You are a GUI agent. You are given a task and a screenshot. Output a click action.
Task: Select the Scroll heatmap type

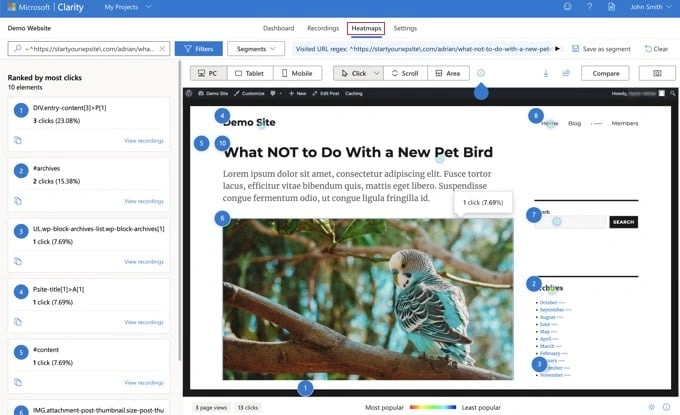click(x=405, y=73)
